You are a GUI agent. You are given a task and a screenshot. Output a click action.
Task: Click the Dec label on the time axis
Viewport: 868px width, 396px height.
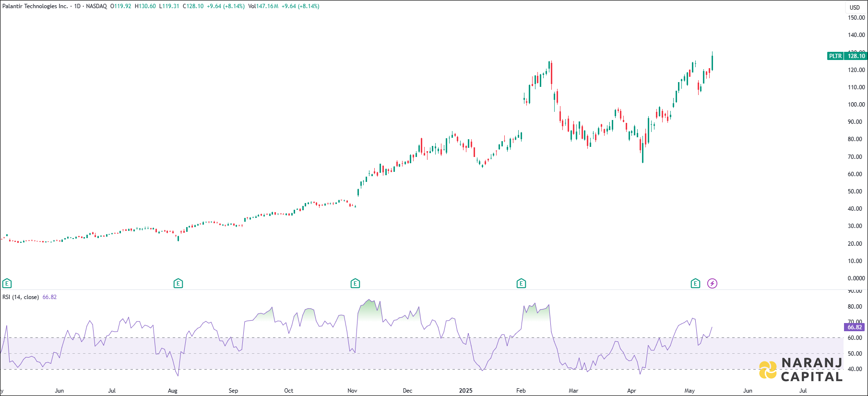click(x=407, y=391)
